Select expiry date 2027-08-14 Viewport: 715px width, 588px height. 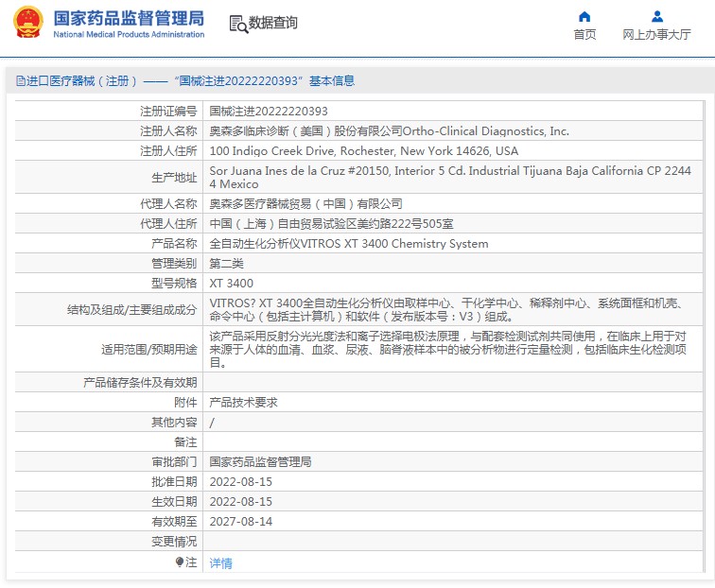click(241, 522)
